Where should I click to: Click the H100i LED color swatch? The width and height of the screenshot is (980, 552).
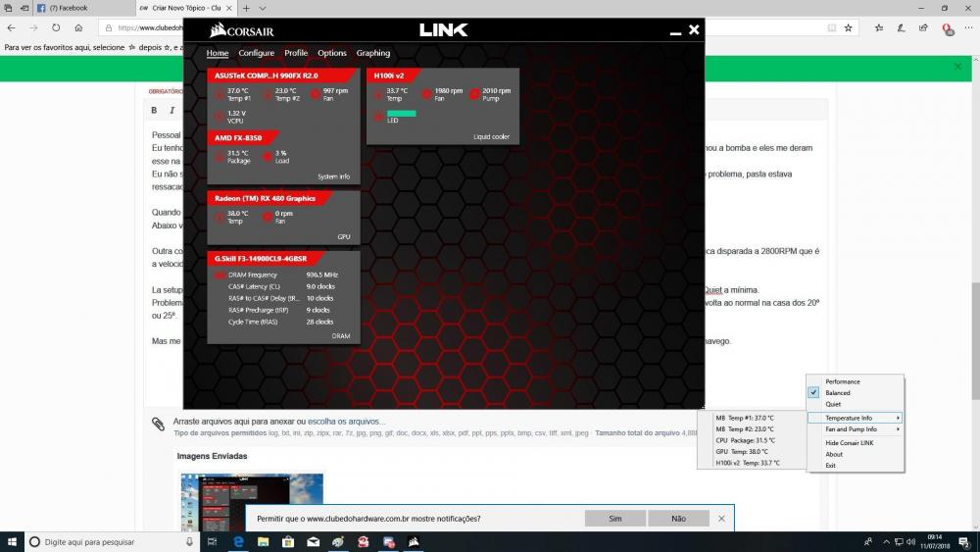(402, 115)
